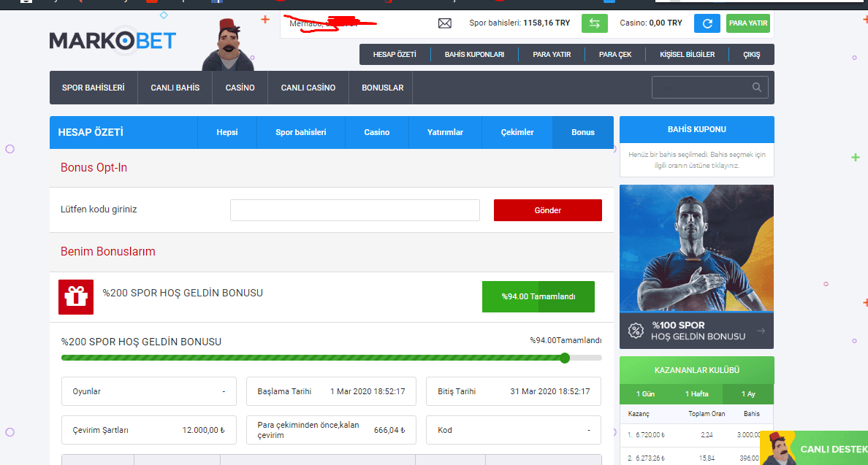Screen dimensions: 868x465
Task: Open the %100 SPOR HOŞ GELDİN BONUSU banner
Action: [696, 266]
